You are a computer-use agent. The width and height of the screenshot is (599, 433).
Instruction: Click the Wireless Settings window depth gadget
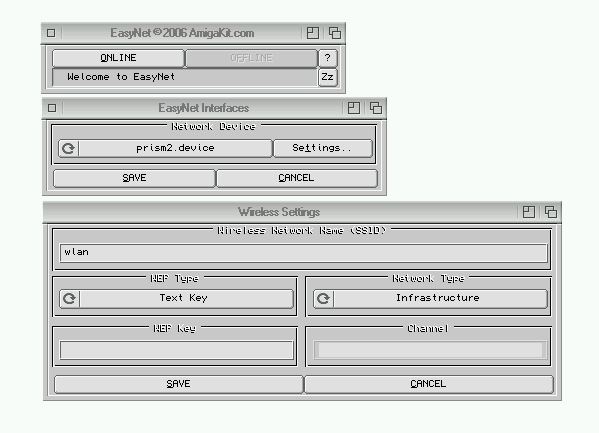tap(551, 212)
